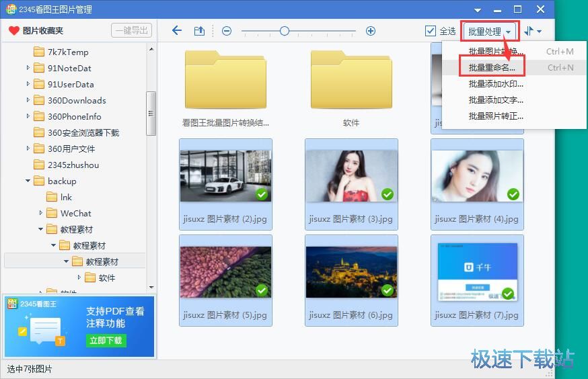Uncheck green tick on 图片素材 (5).jpg
The width and height of the screenshot is (588, 379).
(x=262, y=290)
